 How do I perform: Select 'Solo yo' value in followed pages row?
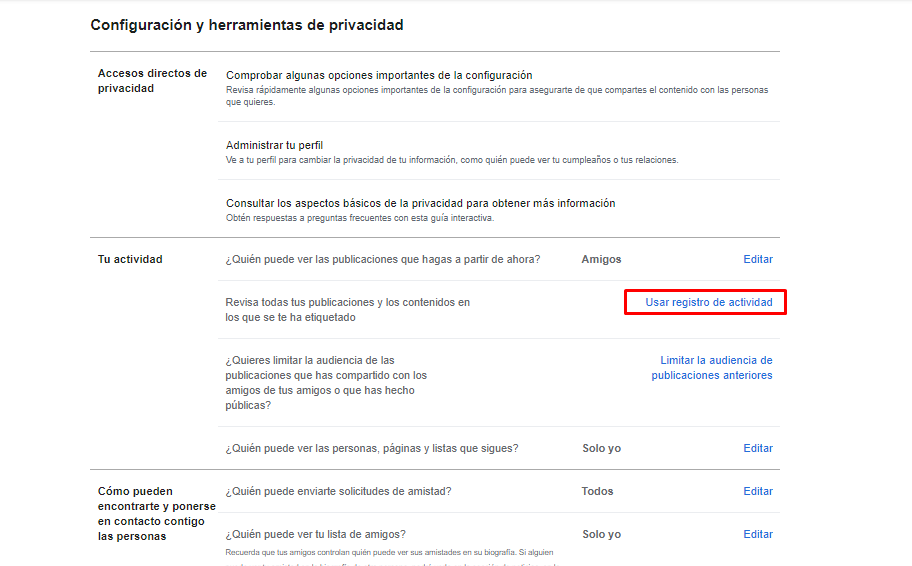click(x=601, y=448)
